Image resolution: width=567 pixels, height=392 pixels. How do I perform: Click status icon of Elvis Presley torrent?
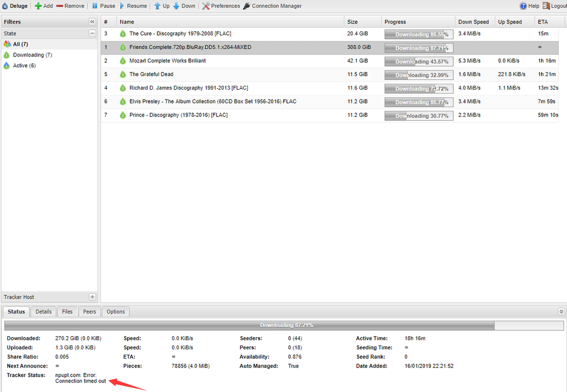pos(123,101)
